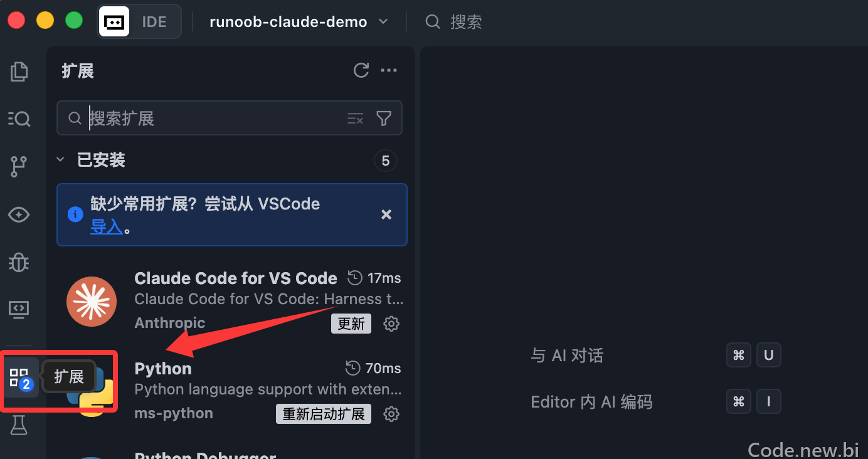Open the extensions filter funnel

coord(384,119)
